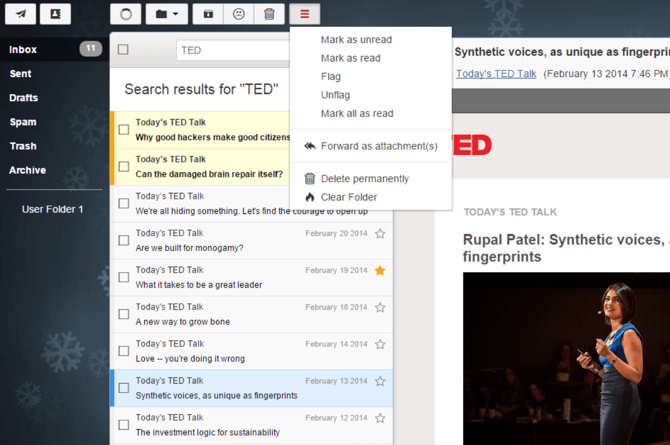The width and height of the screenshot is (670, 445).
Task: Open 'Can the damaged brain repair itself?' email
Action: [x=209, y=174]
